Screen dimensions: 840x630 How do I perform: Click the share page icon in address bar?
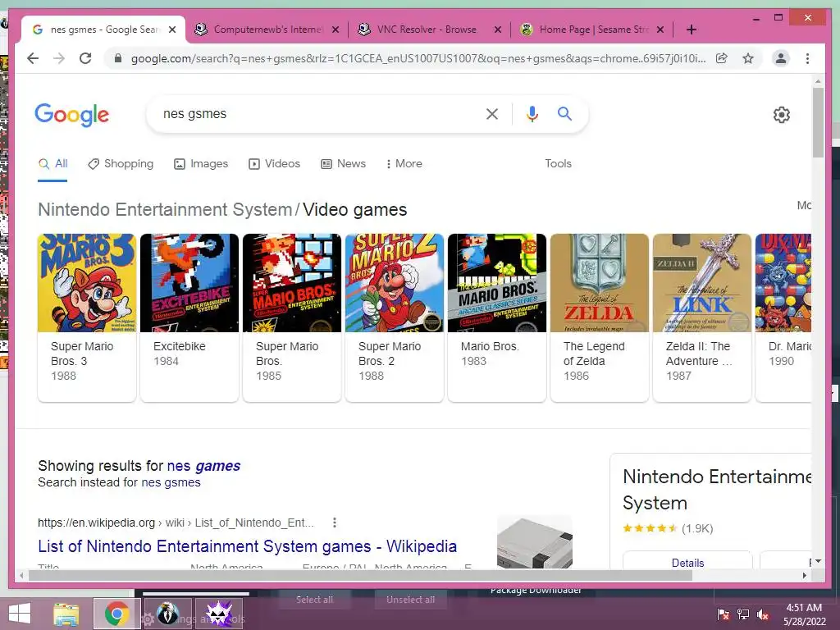722,58
